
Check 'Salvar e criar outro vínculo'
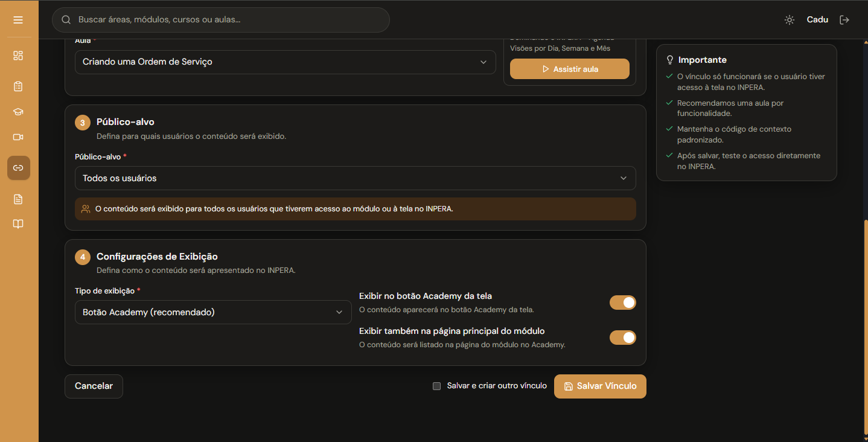pyautogui.click(x=436, y=386)
